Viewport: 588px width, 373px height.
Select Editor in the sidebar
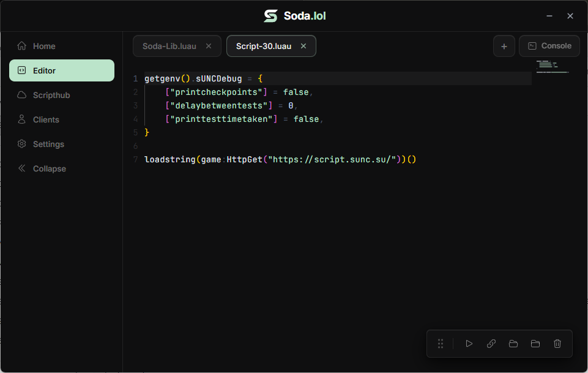pyautogui.click(x=62, y=70)
